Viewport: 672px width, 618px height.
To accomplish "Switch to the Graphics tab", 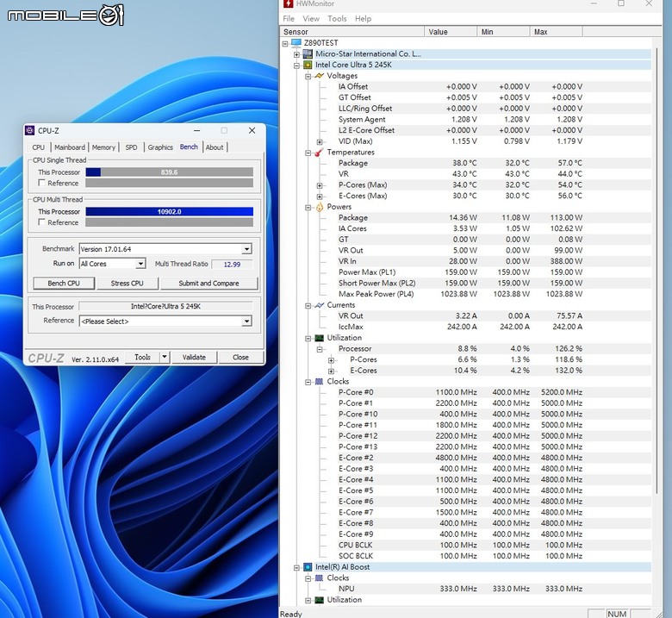I will (x=160, y=147).
